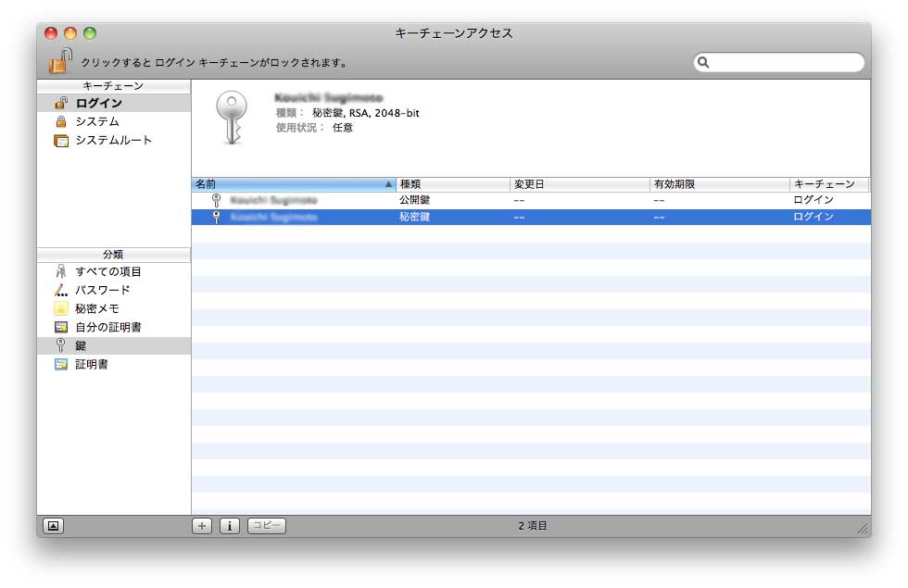Click the large key icon in preview
The width and height of the screenshot is (908, 588).
(x=232, y=118)
